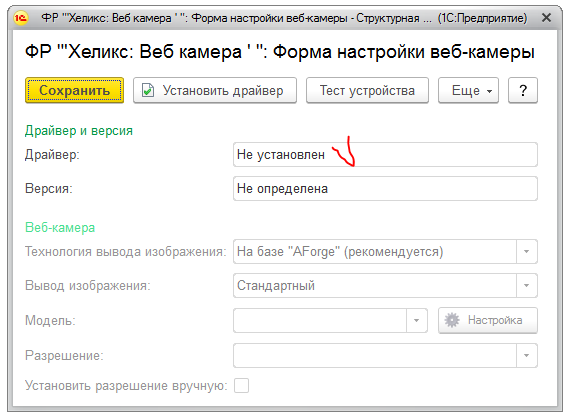Open the Разрешение dropdown arrow
Image resolution: width=570 pixels, height=420 pixels.
tap(526, 355)
